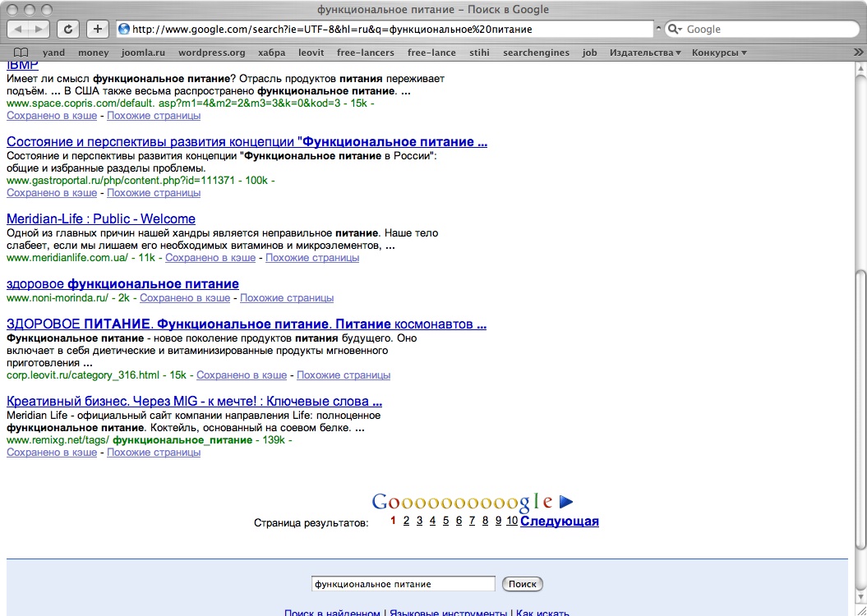Go to results page 4
Image resolution: width=867 pixels, height=616 pixels.
(x=432, y=521)
